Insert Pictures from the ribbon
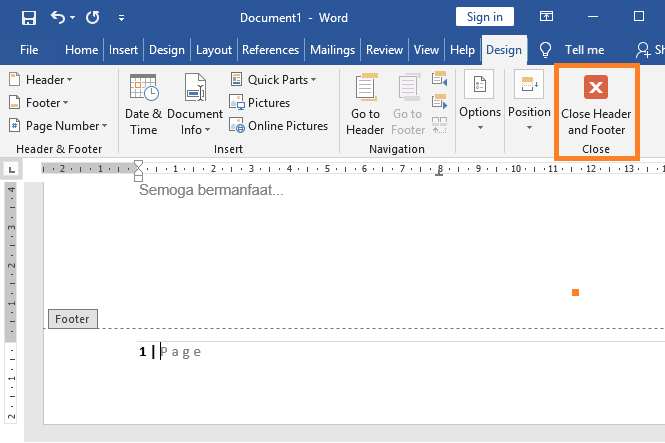The width and height of the screenshot is (665, 443). point(260,103)
